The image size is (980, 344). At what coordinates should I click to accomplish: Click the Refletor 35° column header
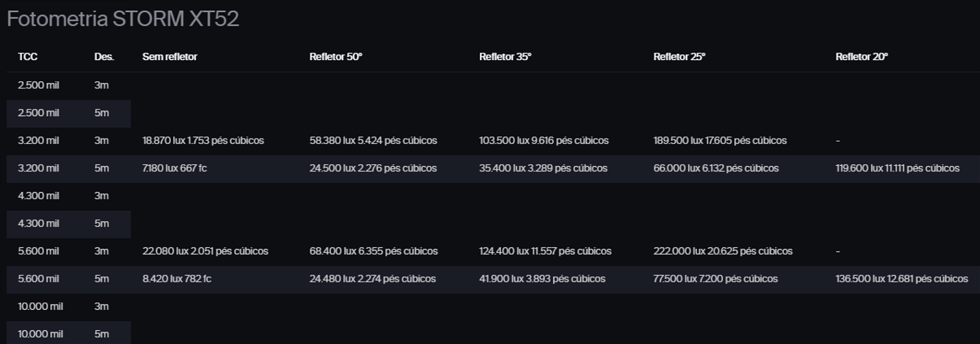tap(505, 57)
